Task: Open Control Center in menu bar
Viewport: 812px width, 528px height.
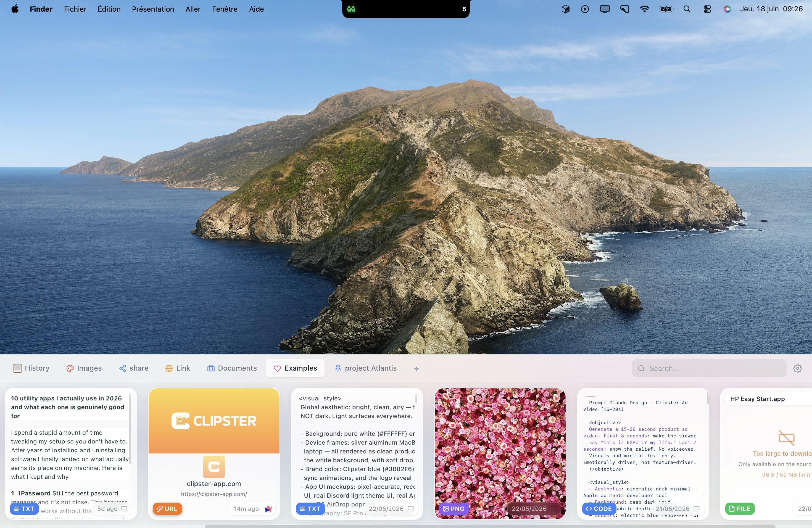Action: 707,9
